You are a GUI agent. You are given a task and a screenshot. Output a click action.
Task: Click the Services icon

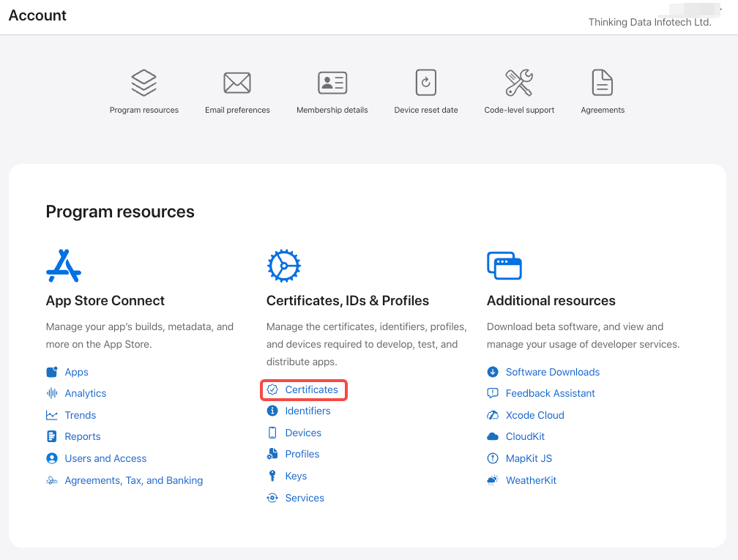tap(272, 498)
